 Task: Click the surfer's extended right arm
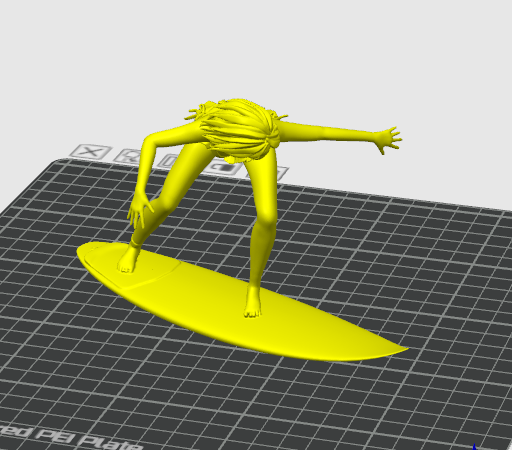[x=328, y=131]
